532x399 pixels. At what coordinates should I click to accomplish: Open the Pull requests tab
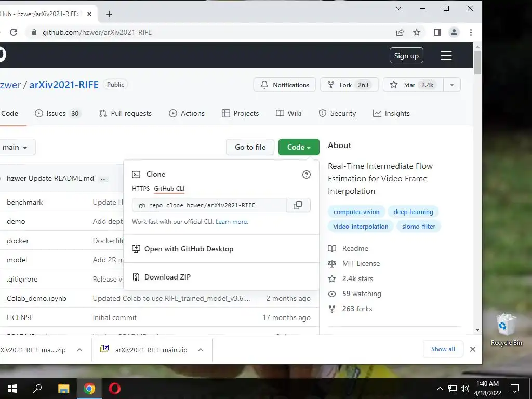pyautogui.click(x=125, y=113)
